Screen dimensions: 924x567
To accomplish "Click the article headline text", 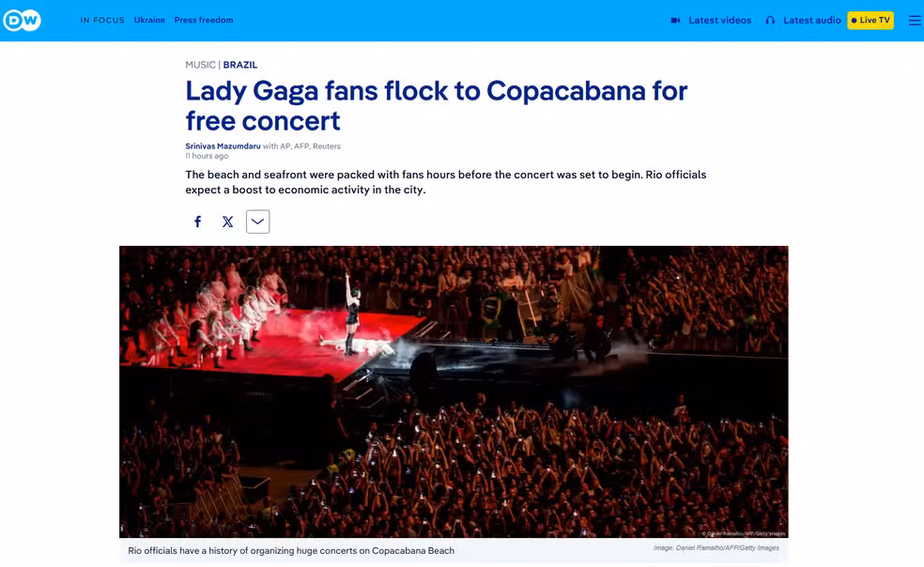I will coord(436,105).
